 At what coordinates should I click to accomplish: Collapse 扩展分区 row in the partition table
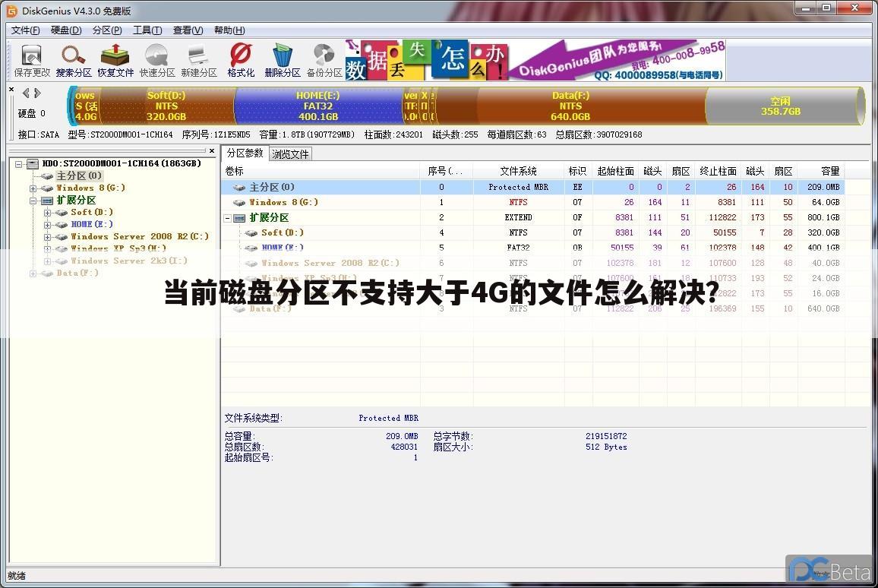(x=228, y=218)
